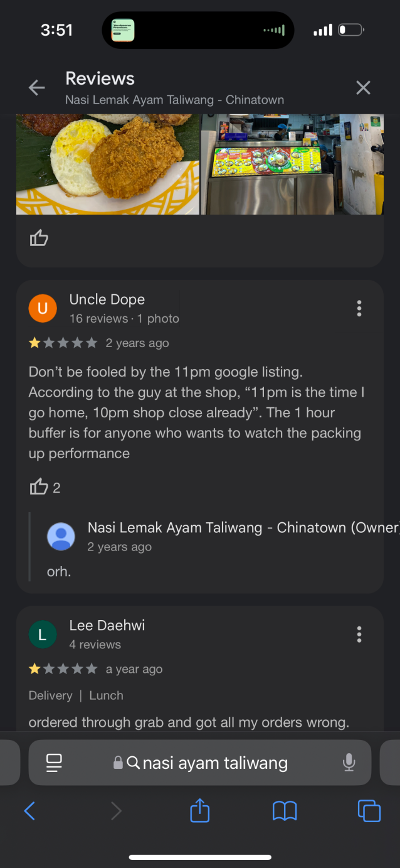Toggle thumbs up on Uncle Dope's review
Screen dimensions: 400x868
(x=39, y=487)
